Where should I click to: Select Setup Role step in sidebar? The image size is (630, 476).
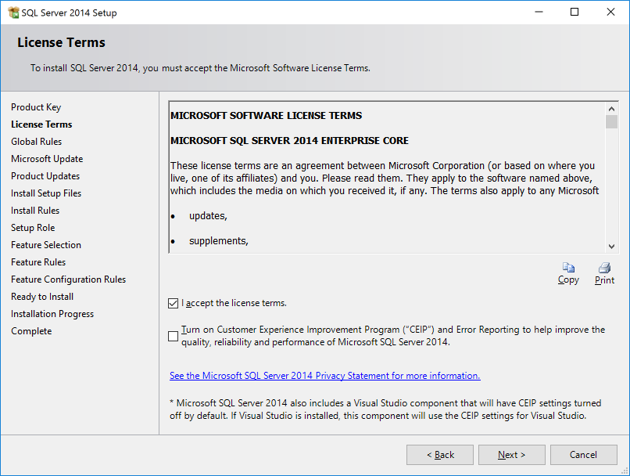(x=33, y=228)
